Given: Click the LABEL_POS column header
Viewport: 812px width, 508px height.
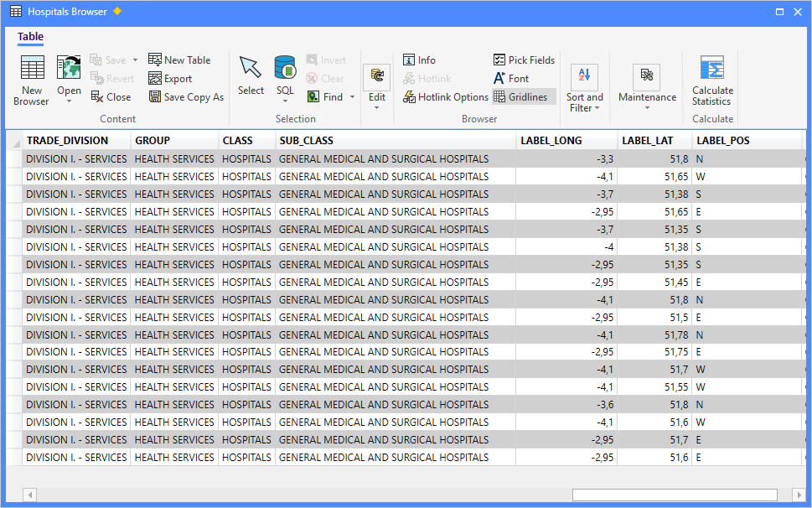Looking at the screenshot, I should [747, 140].
